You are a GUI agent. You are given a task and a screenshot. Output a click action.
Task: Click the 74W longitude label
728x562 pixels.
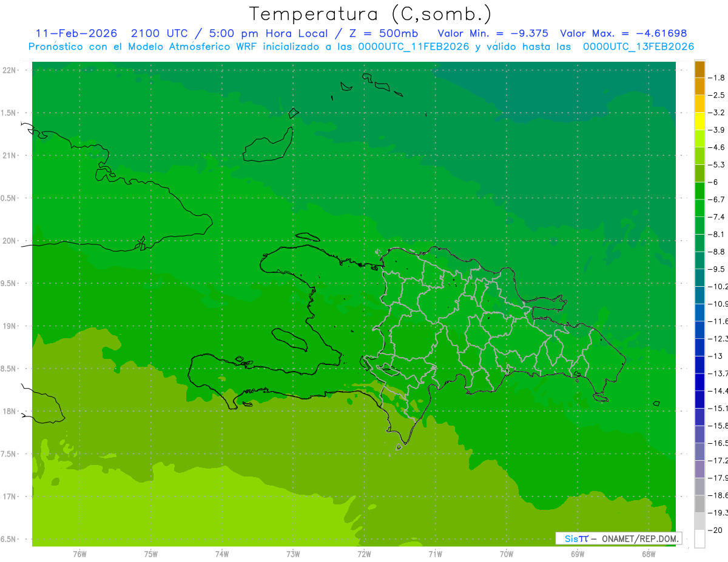pyautogui.click(x=222, y=554)
